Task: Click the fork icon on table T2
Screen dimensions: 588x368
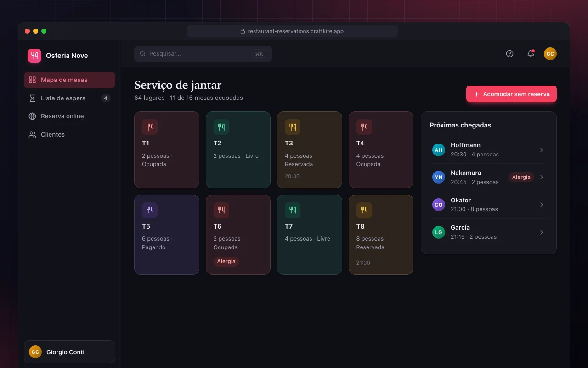Action: pyautogui.click(x=221, y=127)
